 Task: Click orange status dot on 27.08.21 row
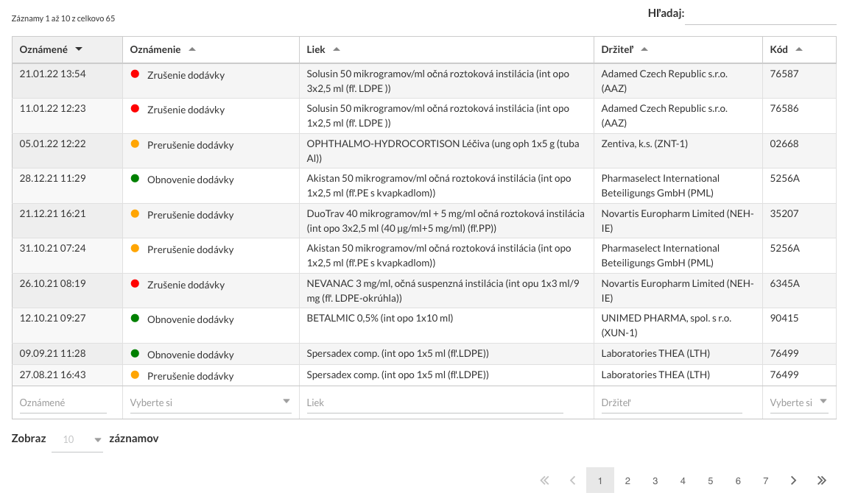point(135,375)
